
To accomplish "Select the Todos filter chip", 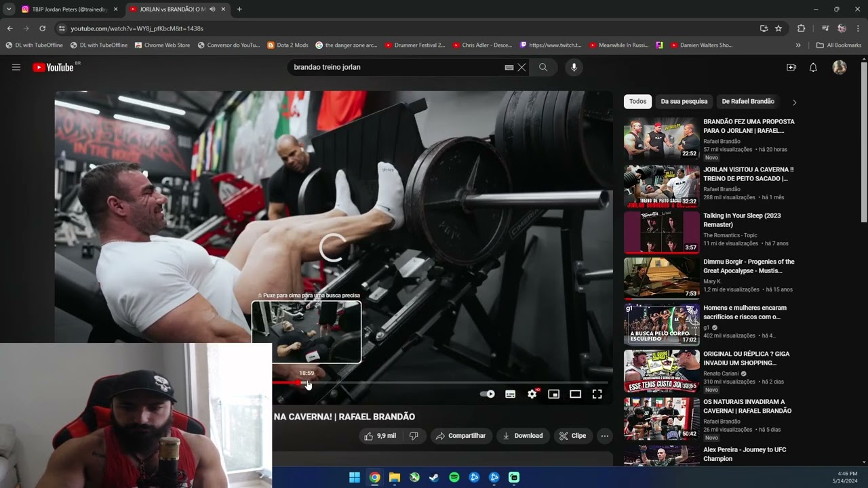I will 637,102.
